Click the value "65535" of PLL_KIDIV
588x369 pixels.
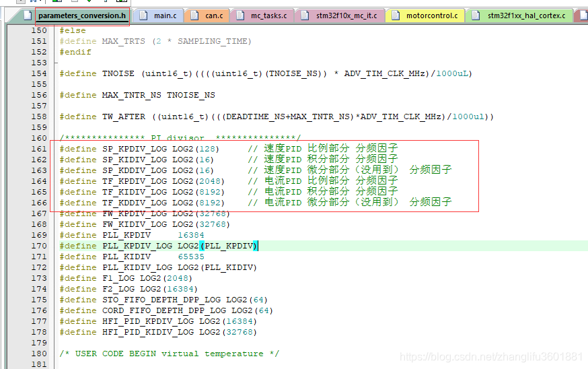(x=191, y=257)
